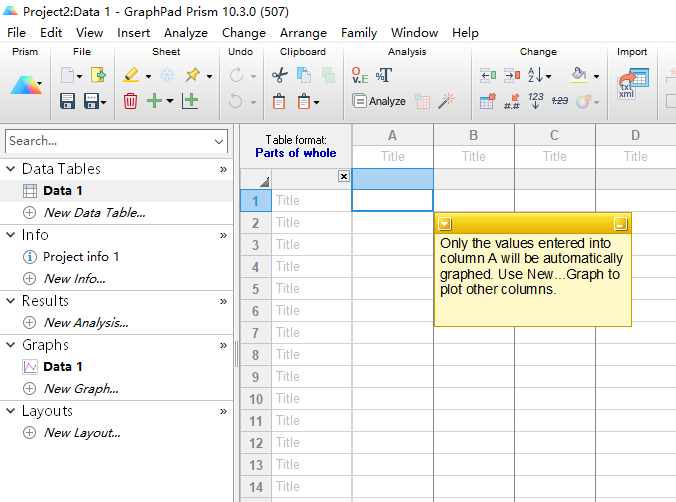Open the File menu
This screenshot has height=502, width=676.
(16, 33)
